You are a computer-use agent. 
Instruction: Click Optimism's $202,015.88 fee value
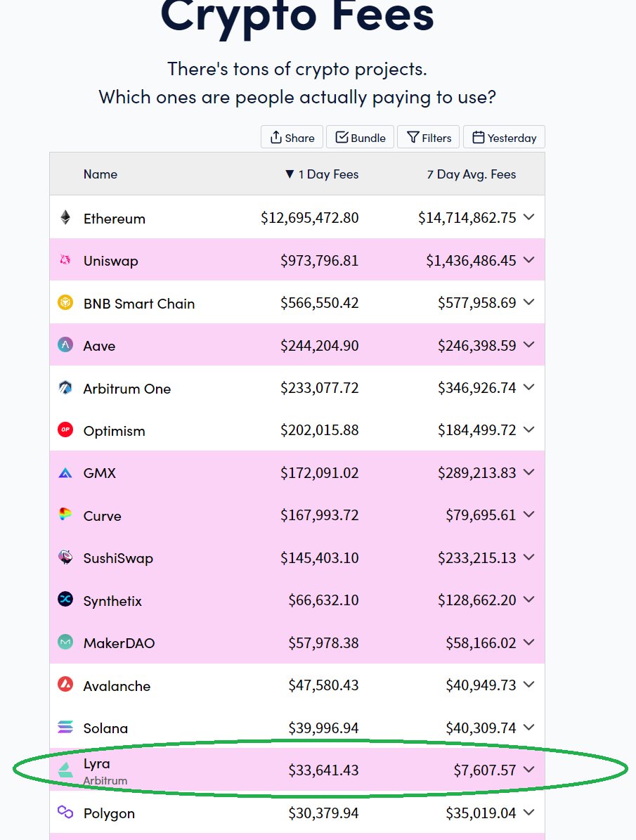click(x=319, y=430)
